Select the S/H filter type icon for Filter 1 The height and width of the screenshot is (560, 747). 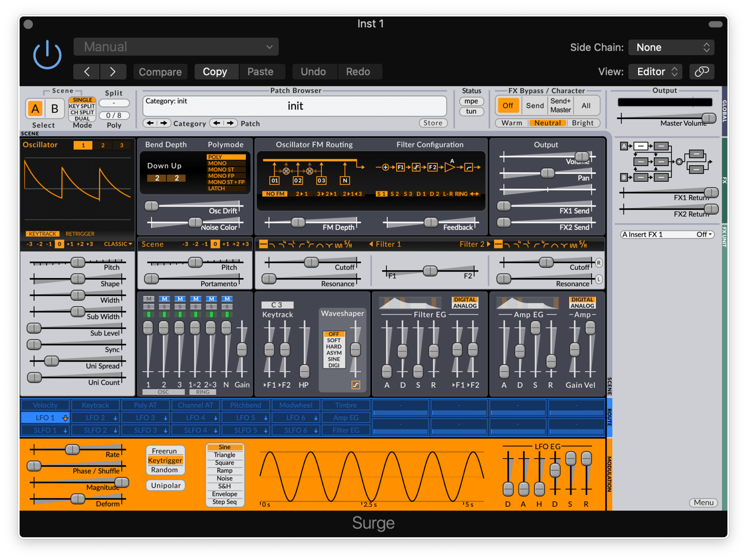[349, 245]
